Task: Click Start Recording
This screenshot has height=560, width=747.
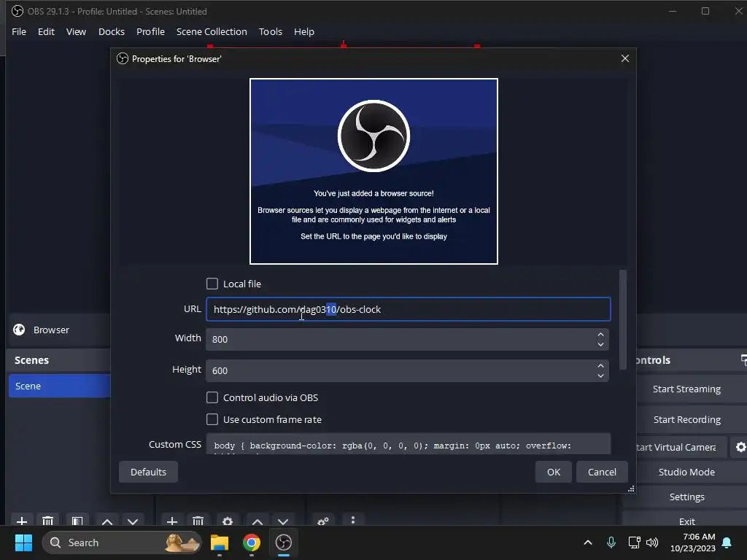Action: [686, 419]
